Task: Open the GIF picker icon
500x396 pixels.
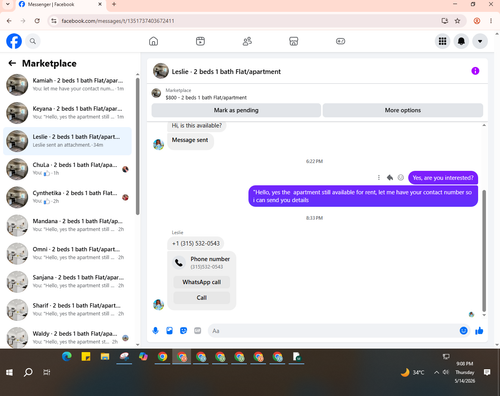Action: [198, 331]
